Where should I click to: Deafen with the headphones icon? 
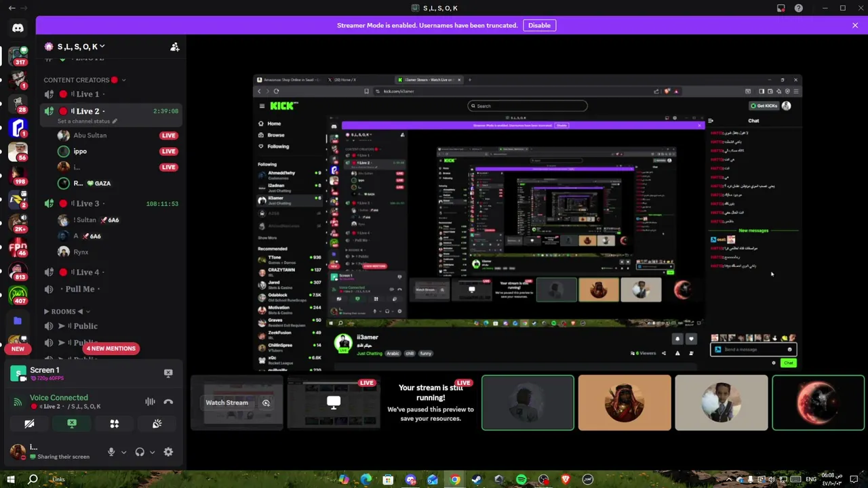pos(140,452)
